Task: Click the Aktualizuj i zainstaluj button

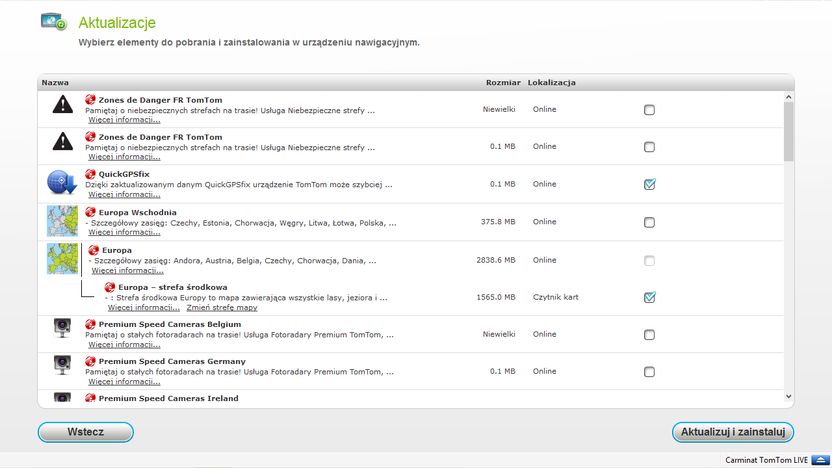Action: [x=733, y=432]
